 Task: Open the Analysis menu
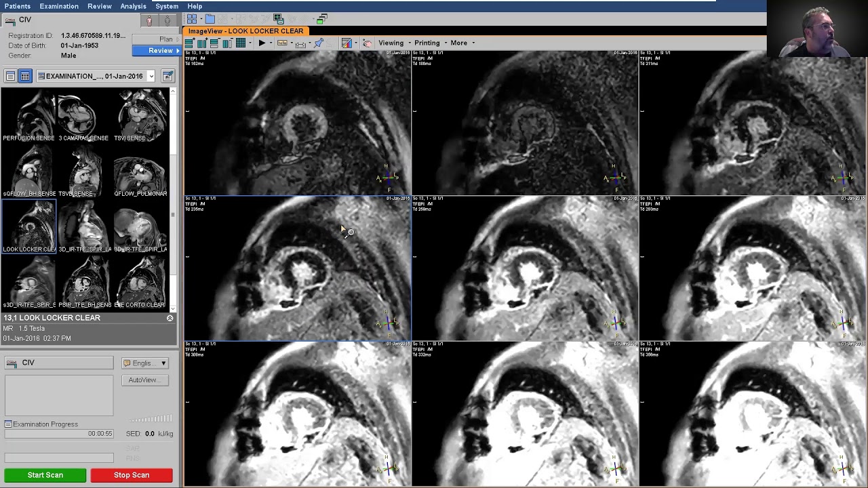click(x=133, y=6)
